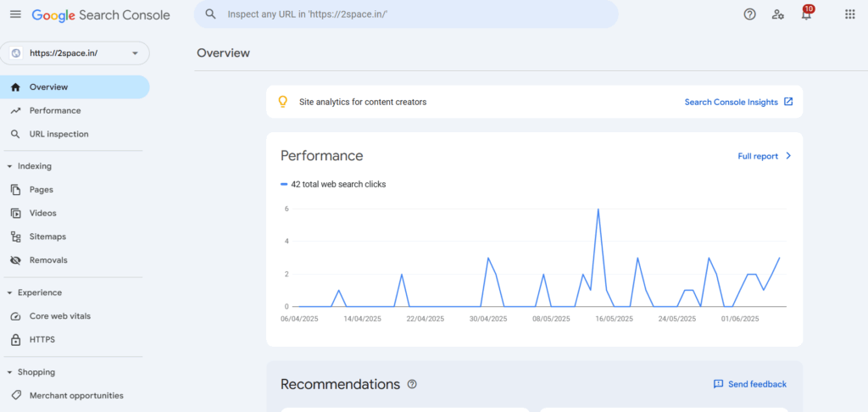Click the 16/05/2025 chart axis date
This screenshot has height=412, width=868.
click(614, 319)
